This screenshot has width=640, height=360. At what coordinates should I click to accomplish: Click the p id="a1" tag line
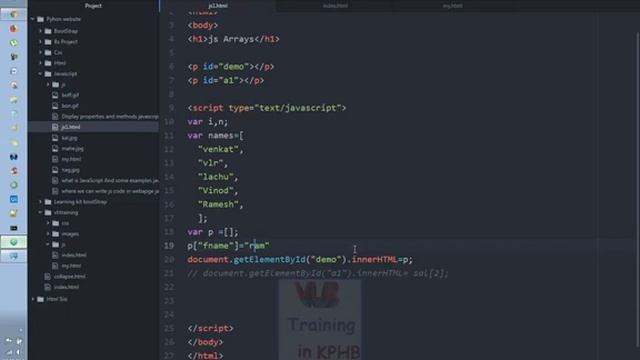(226, 80)
